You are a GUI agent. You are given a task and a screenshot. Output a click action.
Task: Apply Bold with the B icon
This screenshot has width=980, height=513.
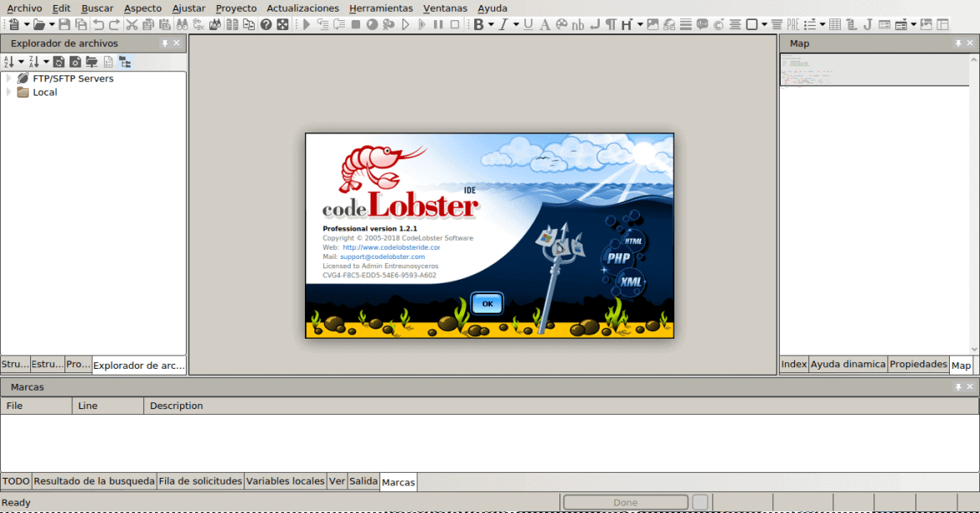(478, 24)
